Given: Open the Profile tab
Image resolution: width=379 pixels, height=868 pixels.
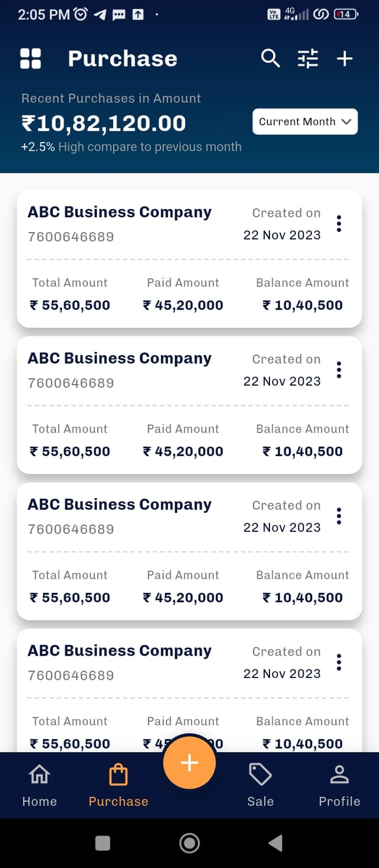Looking at the screenshot, I should coord(339,785).
